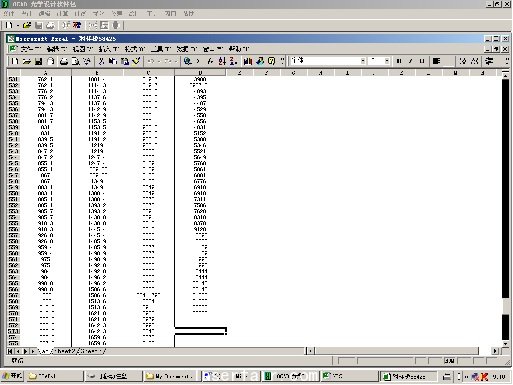Screen dimensions: 513x385
Task: Click the Format Painter brush icon
Action: [x=136, y=61]
